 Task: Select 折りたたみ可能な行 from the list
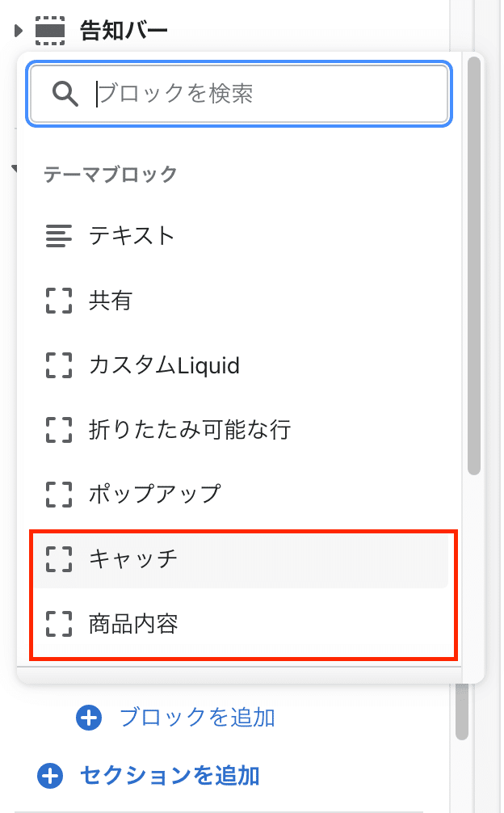[x=241, y=430]
